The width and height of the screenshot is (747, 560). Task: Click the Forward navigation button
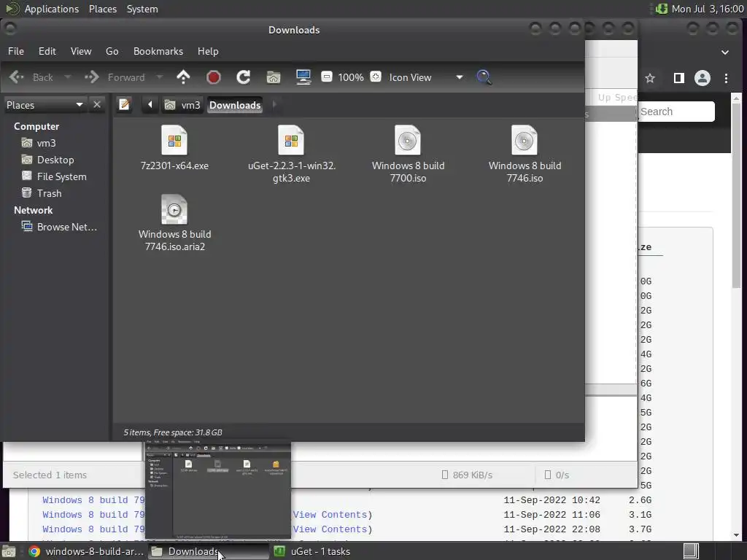coord(115,77)
